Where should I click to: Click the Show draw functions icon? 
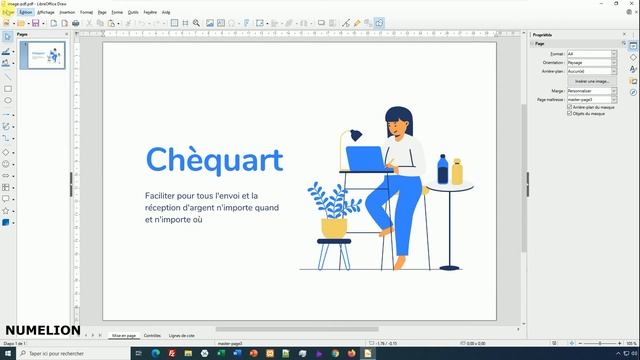click(x=379, y=23)
